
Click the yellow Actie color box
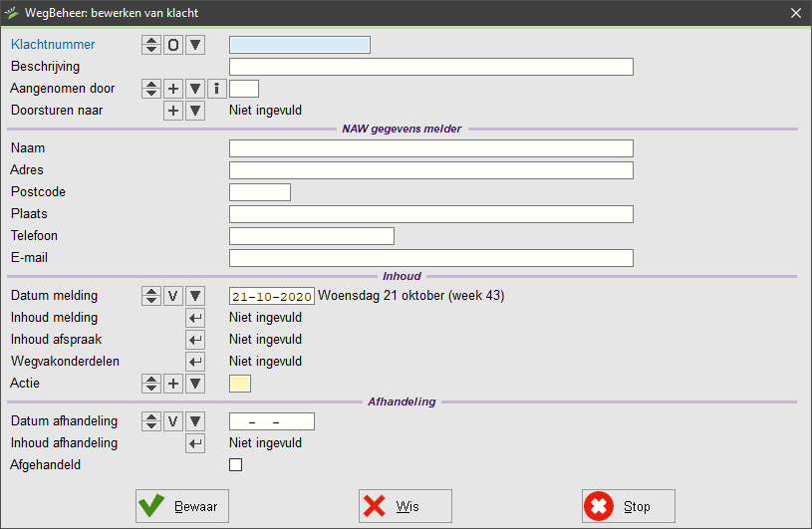tap(240, 384)
